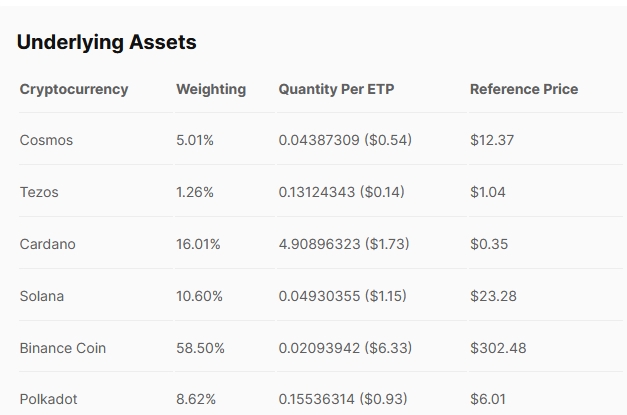The image size is (627, 415).
Task: Select the Weighting column header
Action: pos(211,89)
